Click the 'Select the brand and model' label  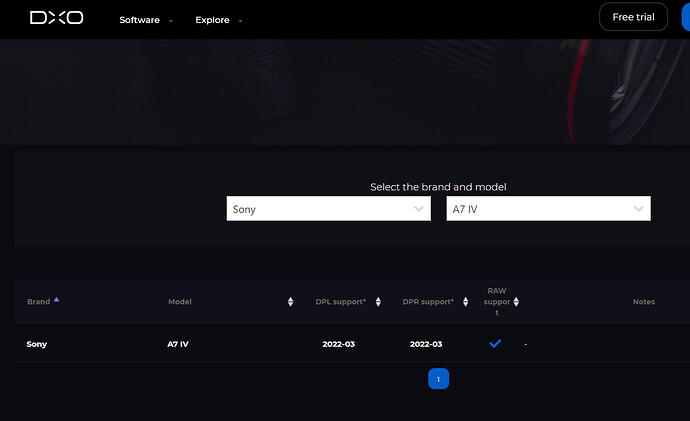point(438,187)
